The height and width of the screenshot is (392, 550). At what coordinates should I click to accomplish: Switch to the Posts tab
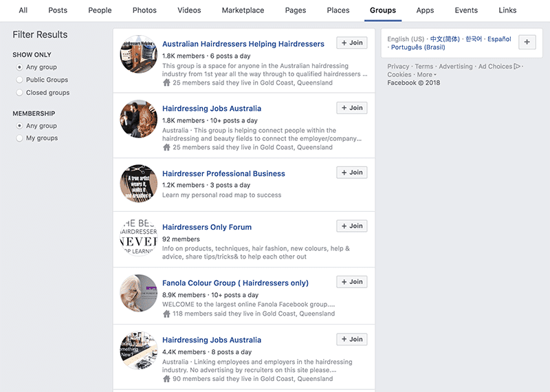(x=58, y=10)
